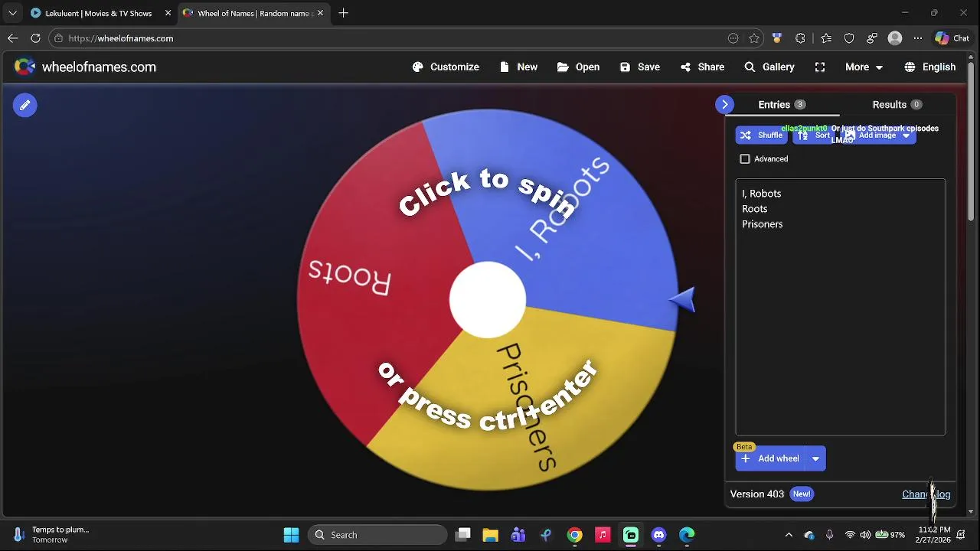This screenshot has height=551, width=980.
Task: Enable the Advanced checkbox
Action: click(x=745, y=159)
